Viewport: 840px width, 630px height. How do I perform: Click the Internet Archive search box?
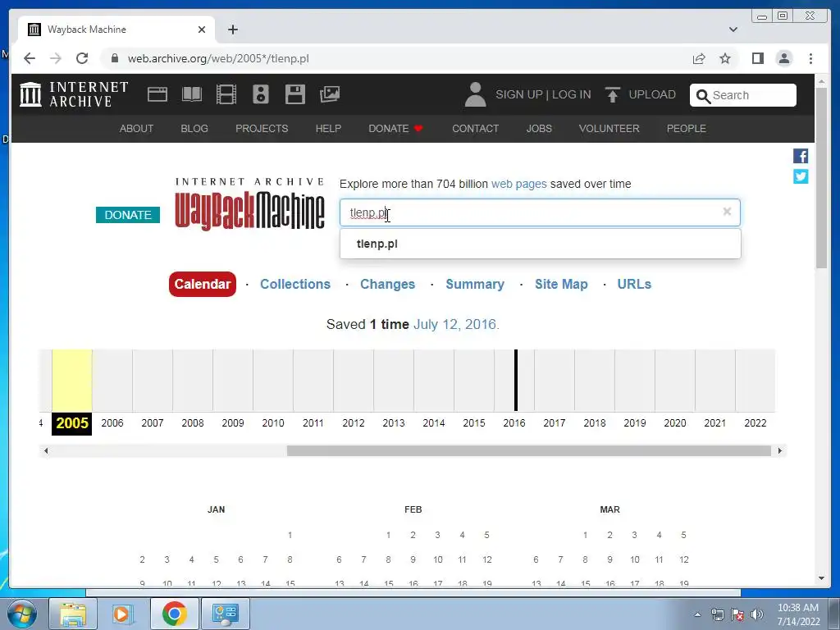point(742,95)
